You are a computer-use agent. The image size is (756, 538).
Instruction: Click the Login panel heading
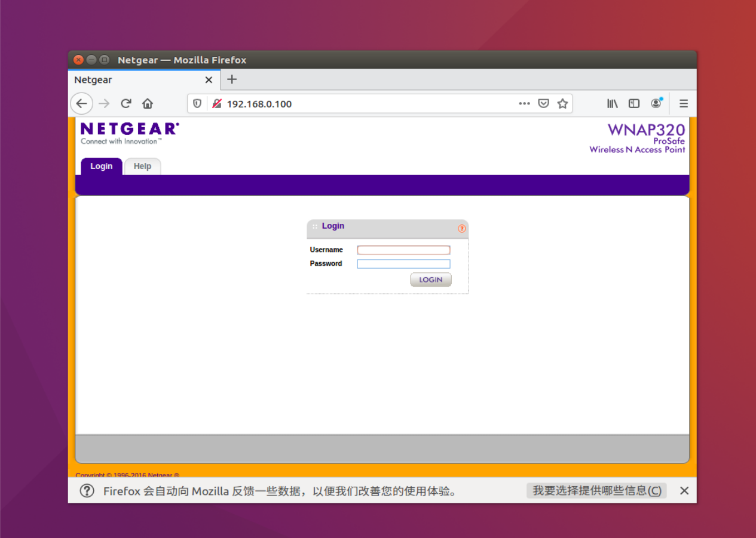[x=333, y=226]
